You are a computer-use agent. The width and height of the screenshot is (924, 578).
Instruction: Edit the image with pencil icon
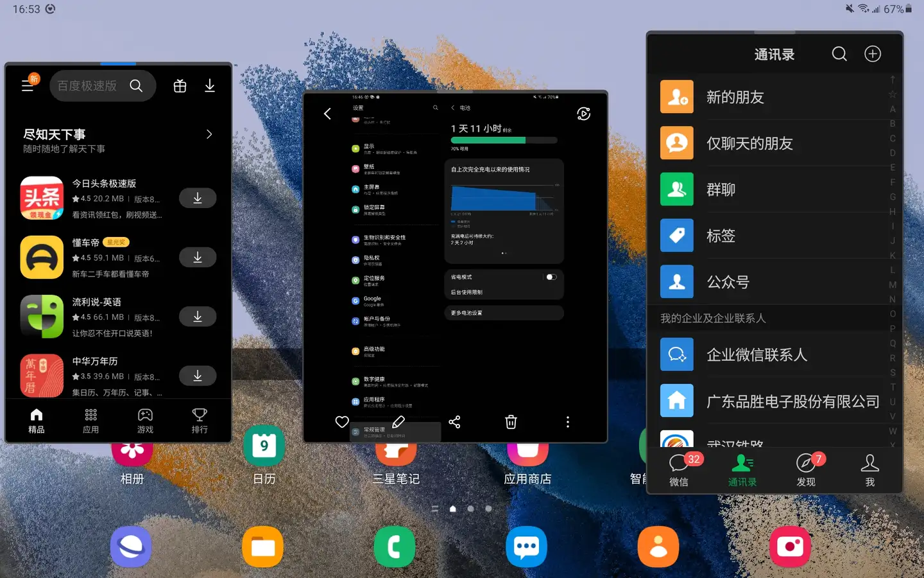tap(398, 422)
